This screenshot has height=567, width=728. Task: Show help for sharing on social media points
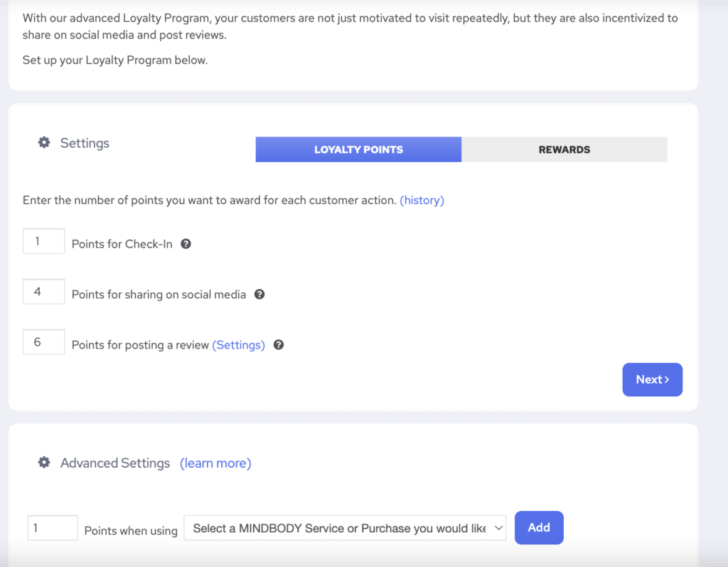point(259,295)
